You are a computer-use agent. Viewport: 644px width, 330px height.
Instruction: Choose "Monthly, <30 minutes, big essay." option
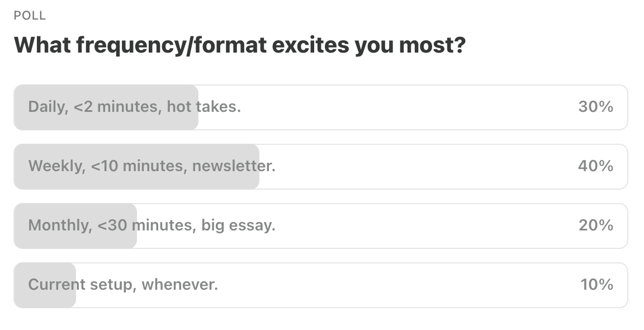pyautogui.click(x=321, y=225)
